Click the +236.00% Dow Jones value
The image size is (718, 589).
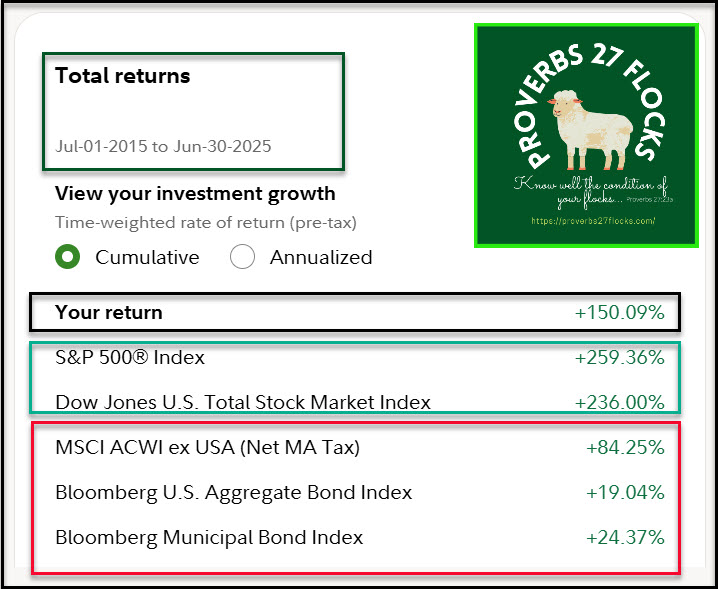pos(619,402)
